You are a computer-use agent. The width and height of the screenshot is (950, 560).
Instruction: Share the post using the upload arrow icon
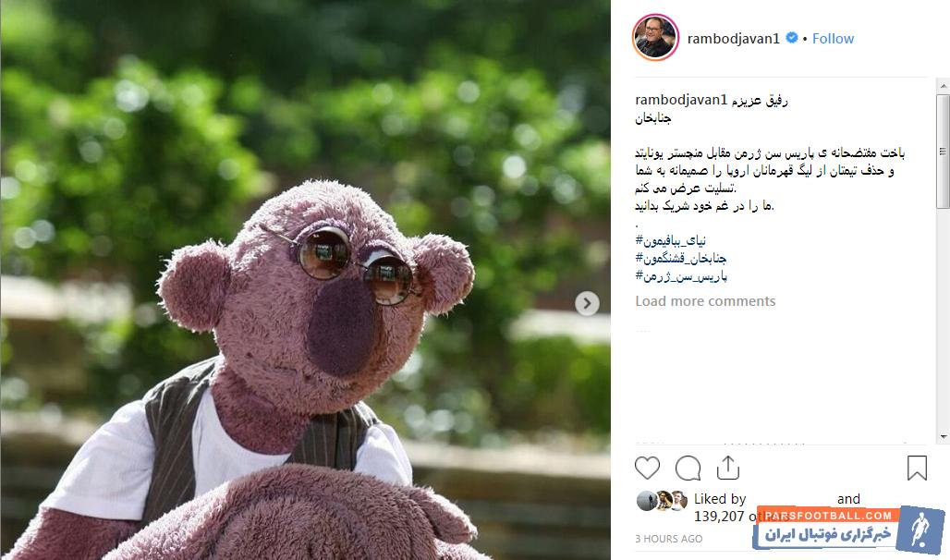pos(727,468)
